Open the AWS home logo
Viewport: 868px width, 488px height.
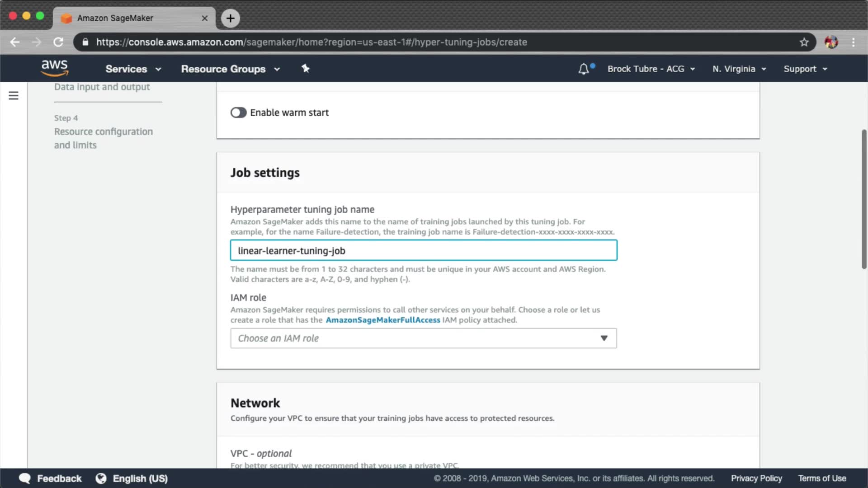[x=54, y=68]
